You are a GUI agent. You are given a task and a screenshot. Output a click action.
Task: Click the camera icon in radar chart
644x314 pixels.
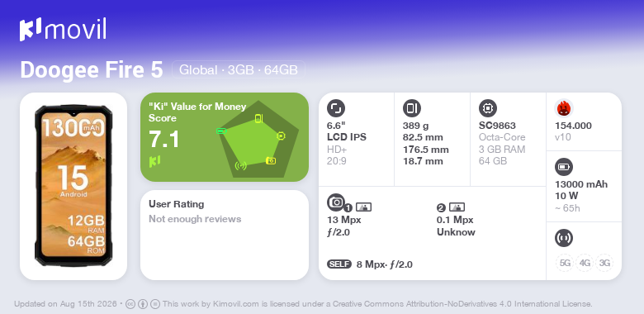pyautogui.click(x=271, y=160)
